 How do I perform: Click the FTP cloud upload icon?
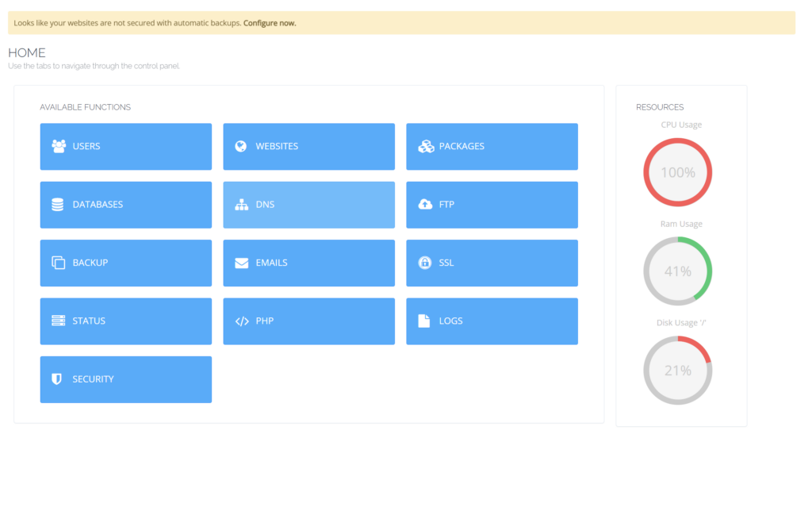click(x=425, y=204)
